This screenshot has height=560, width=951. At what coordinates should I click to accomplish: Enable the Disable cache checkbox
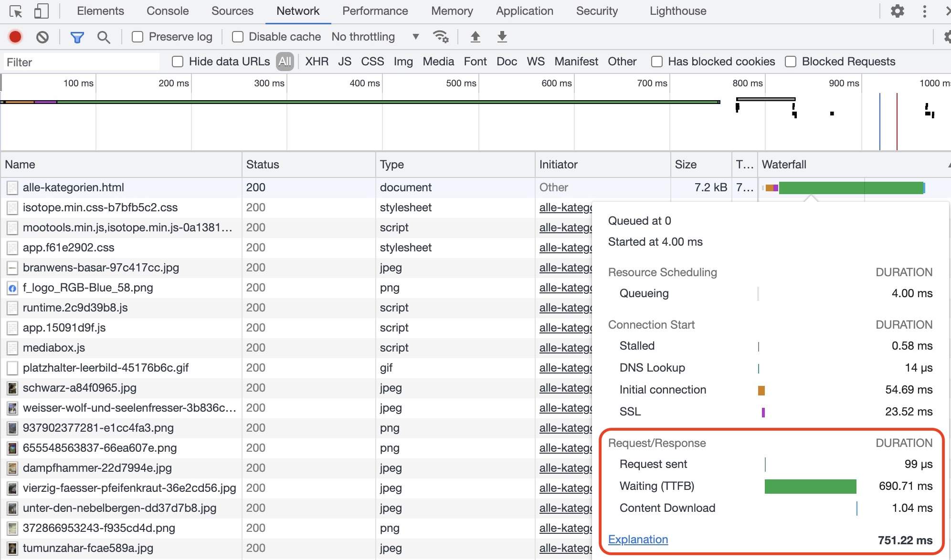pos(237,37)
